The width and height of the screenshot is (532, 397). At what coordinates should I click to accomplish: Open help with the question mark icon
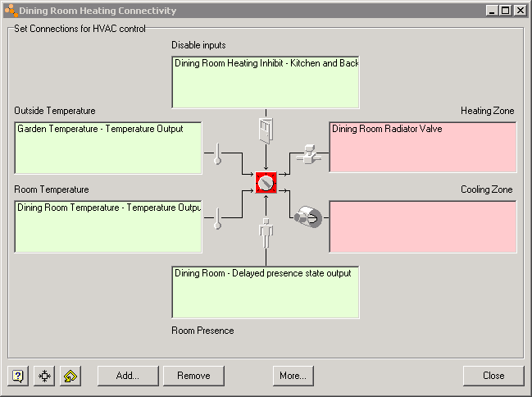(x=18, y=376)
